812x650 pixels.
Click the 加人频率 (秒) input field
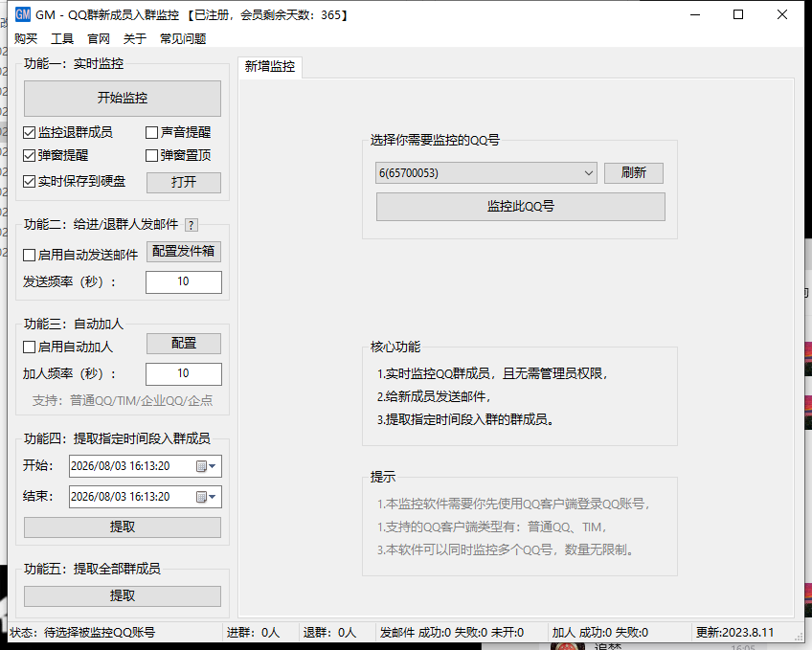(184, 374)
